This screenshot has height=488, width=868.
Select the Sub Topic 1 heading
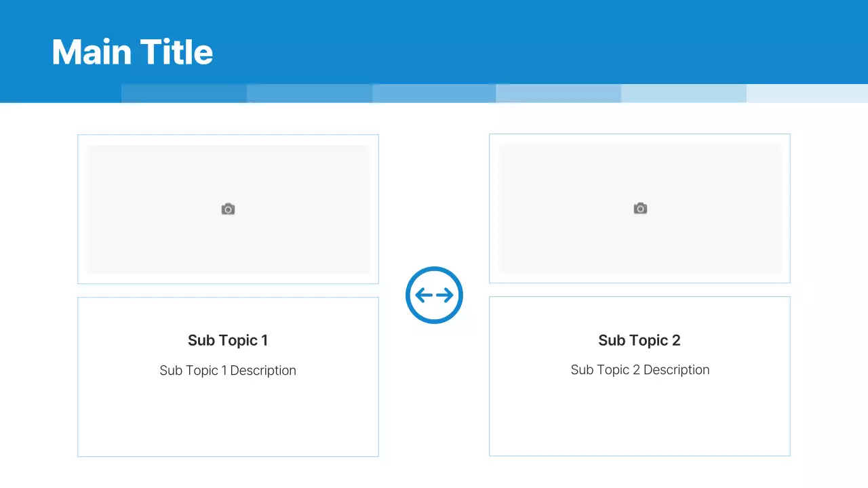[x=228, y=340]
